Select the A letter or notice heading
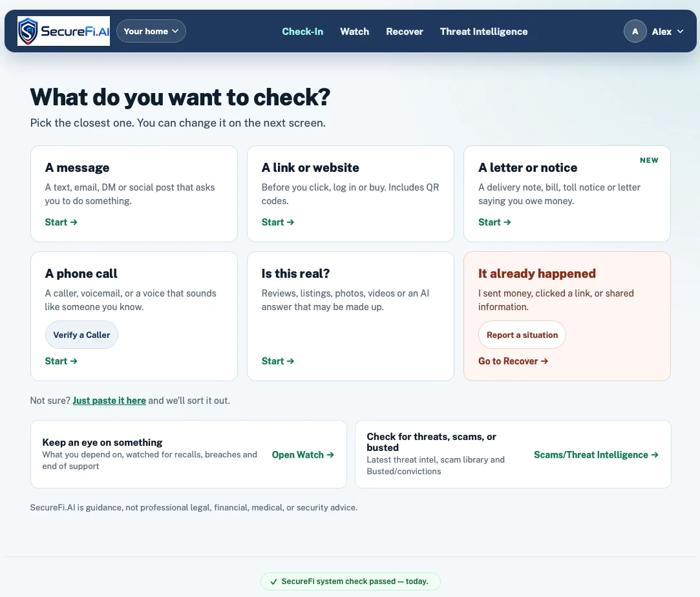The width and height of the screenshot is (700, 597). tap(527, 168)
